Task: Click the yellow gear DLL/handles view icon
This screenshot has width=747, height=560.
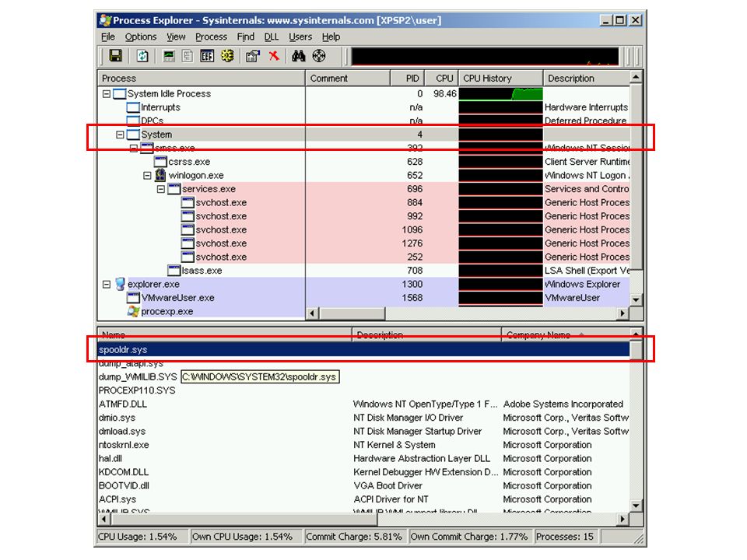Action: 227,56
